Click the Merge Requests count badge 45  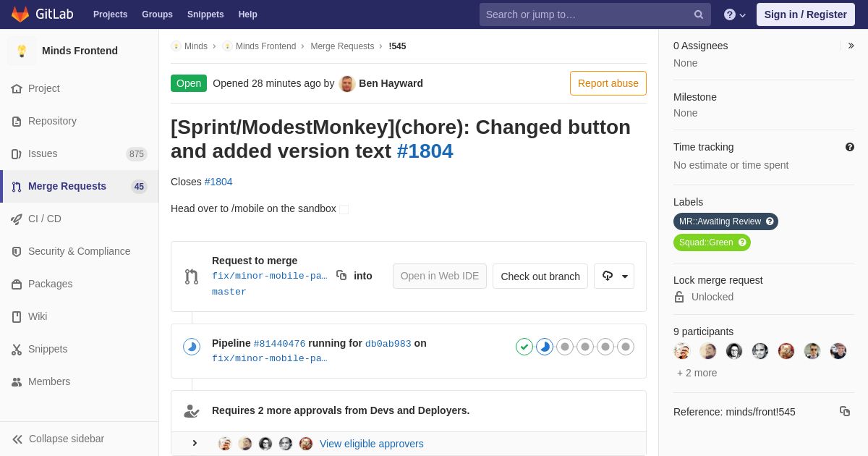pos(139,186)
